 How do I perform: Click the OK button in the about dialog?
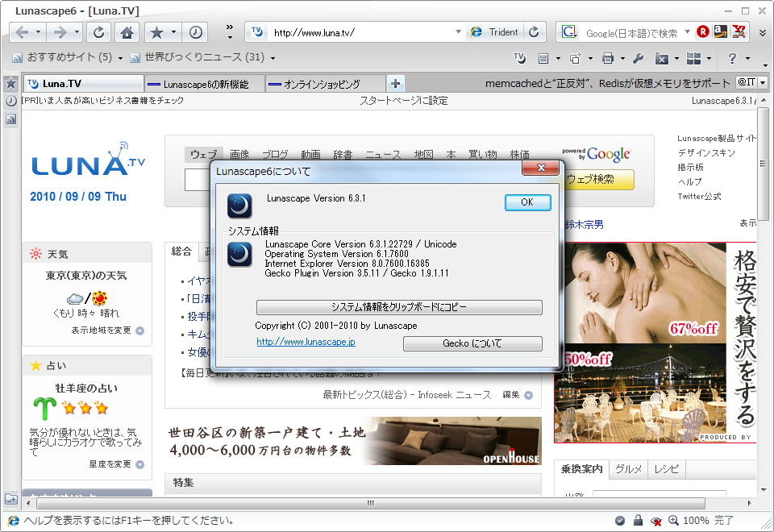527,203
